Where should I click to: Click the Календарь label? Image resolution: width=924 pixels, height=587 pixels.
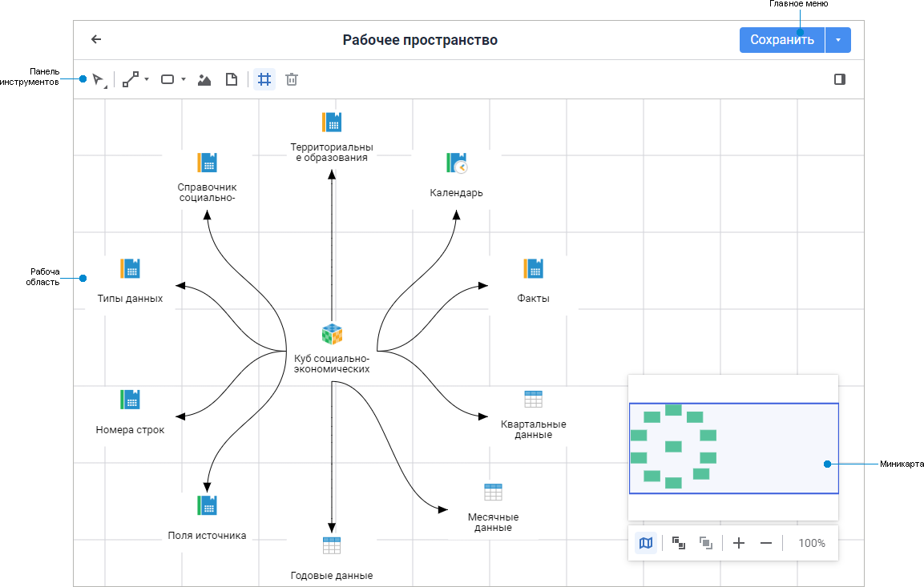[x=456, y=192]
